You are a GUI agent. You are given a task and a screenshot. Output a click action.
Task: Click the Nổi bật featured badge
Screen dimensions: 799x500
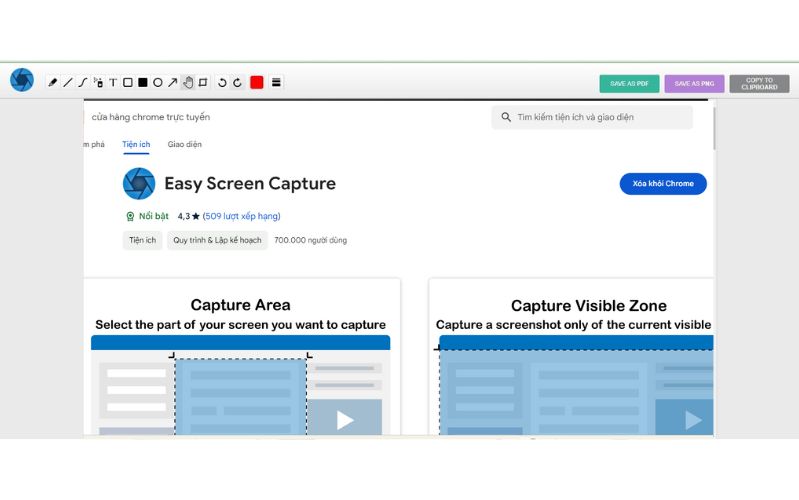tap(147, 216)
